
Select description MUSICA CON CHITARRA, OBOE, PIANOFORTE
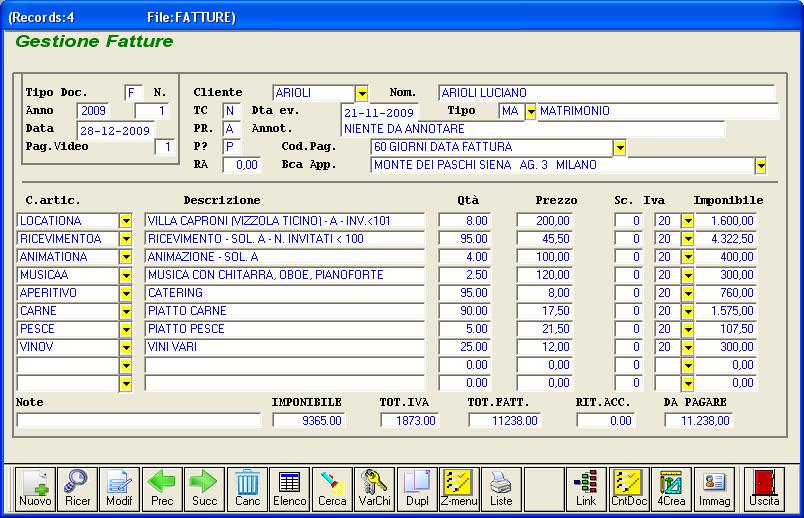click(285, 275)
